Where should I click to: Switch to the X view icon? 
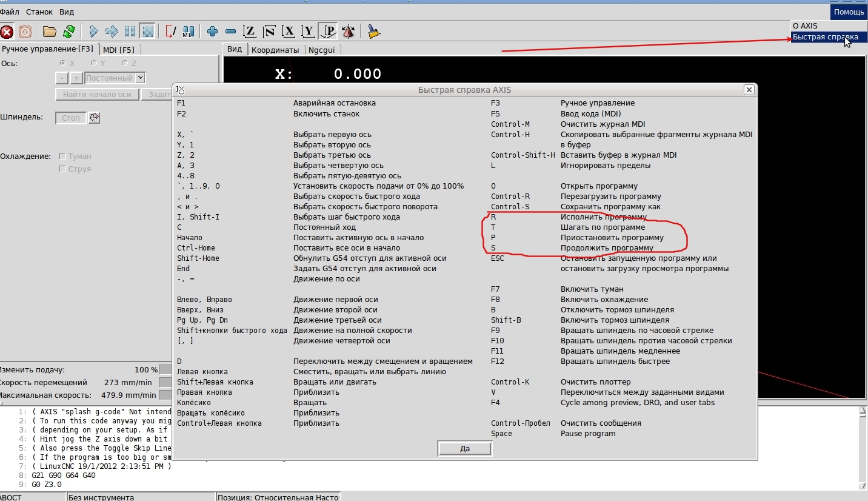click(289, 32)
